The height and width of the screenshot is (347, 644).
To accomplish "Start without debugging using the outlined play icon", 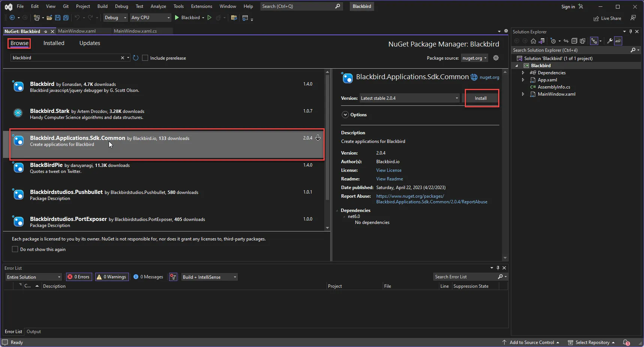I will click(x=210, y=18).
